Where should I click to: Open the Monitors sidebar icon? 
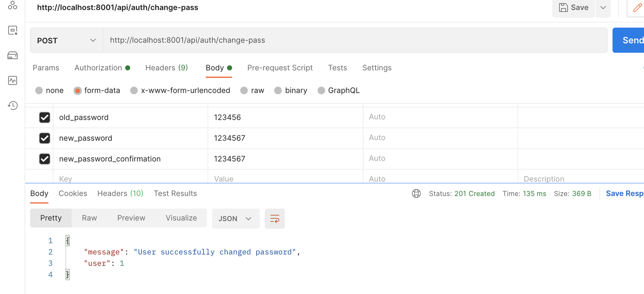pos(12,80)
